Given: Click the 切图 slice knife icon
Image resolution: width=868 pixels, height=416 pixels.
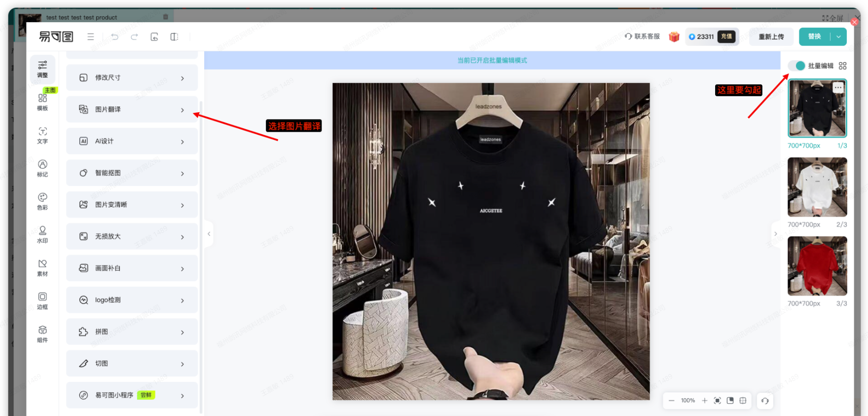Looking at the screenshot, I should 84,363.
